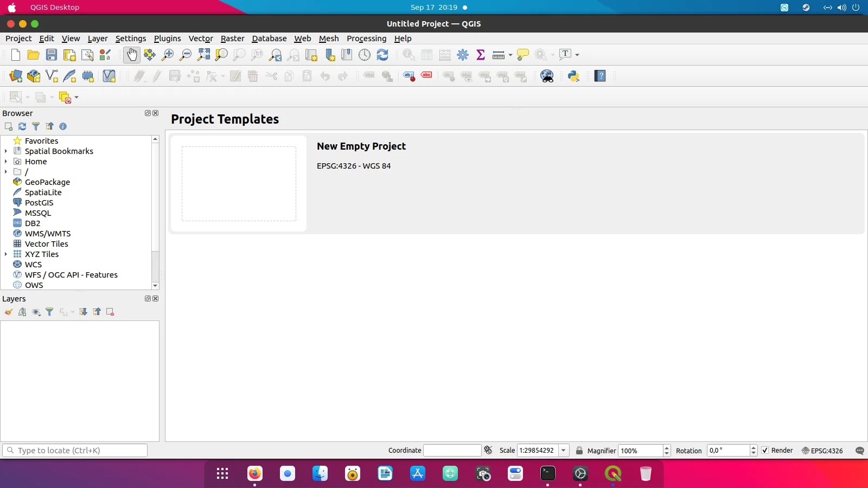Create a new GeoPackage layer
Image resolution: width=868 pixels, height=488 pixels.
point(34,76)
